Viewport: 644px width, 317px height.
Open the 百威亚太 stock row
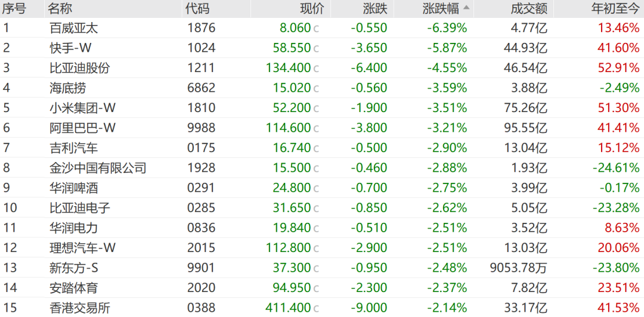73,28
